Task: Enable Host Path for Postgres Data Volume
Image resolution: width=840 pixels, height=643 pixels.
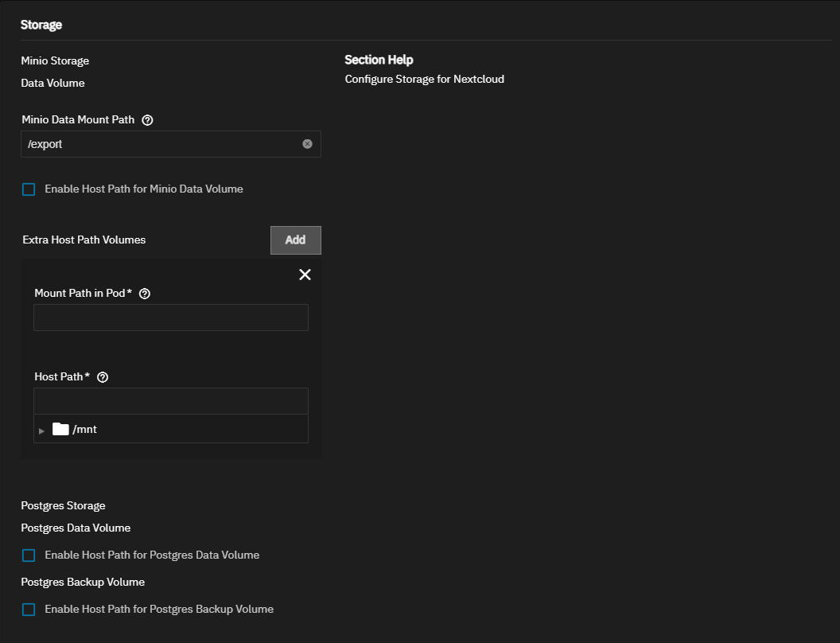Action: pyautogui.click(x=29, y=555)
